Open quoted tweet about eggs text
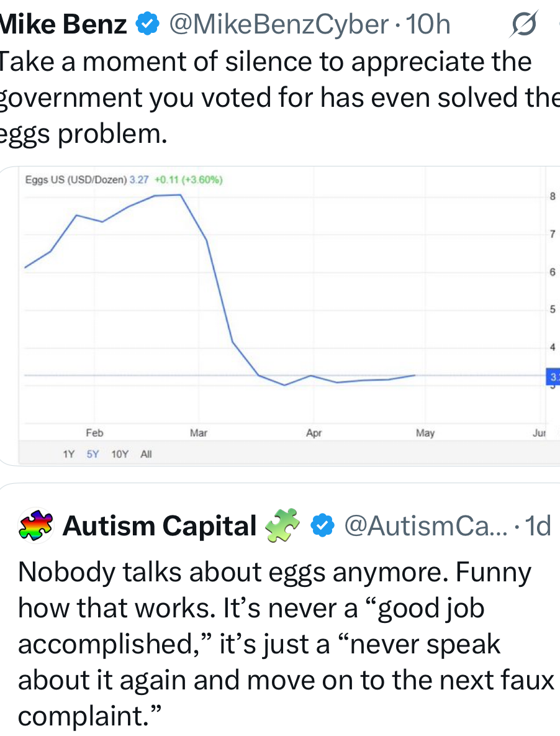This screenshot has width=560, height=736. point(279,643)
